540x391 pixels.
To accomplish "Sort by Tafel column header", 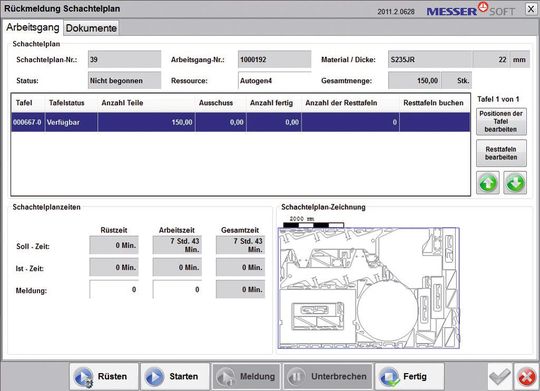I will [x=28, y=103].
